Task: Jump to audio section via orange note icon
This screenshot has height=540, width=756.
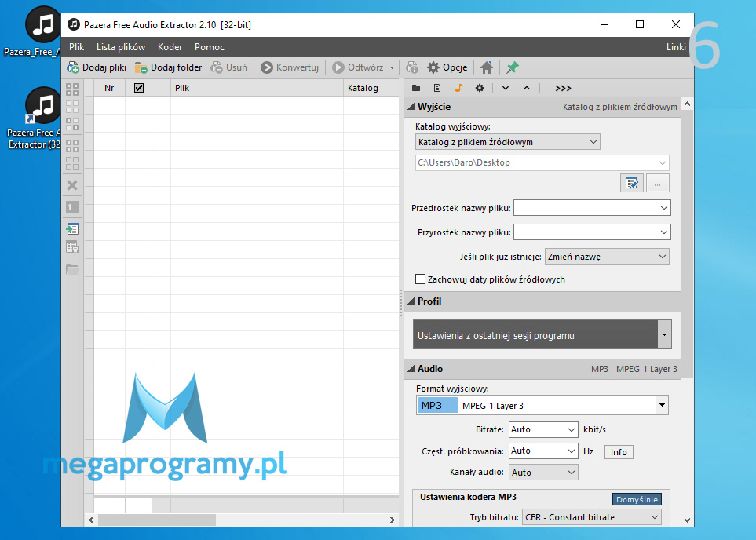Action: [x=458, y=88]
